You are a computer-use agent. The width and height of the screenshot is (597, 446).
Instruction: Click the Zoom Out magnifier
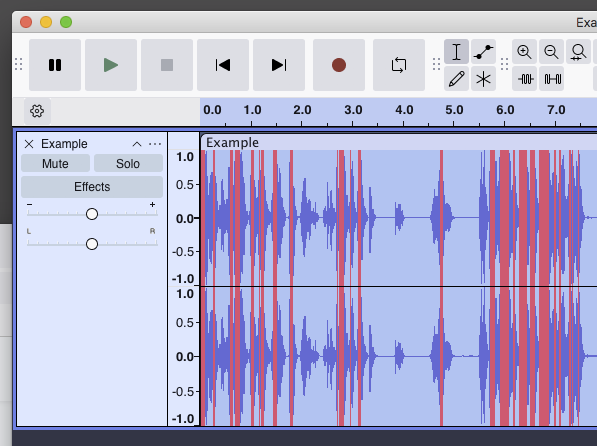(x=551, y=51)
